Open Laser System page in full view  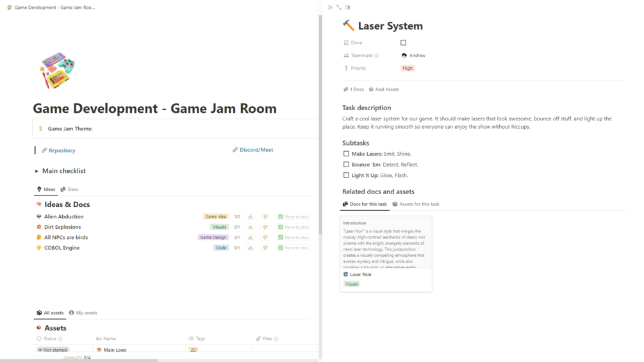pyautogui.click(x=339, y=8)
